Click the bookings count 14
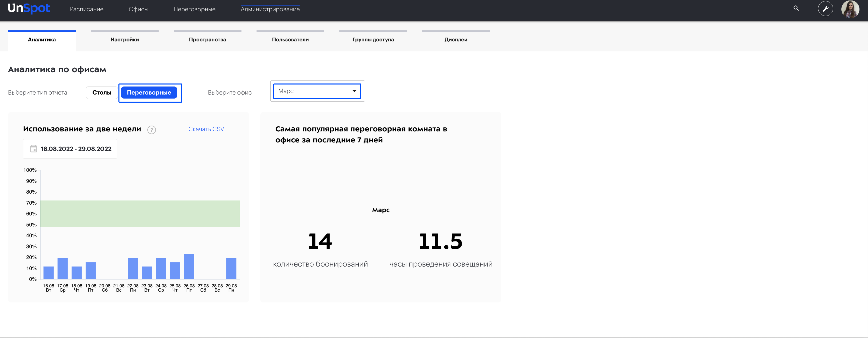 coord(320,241)
